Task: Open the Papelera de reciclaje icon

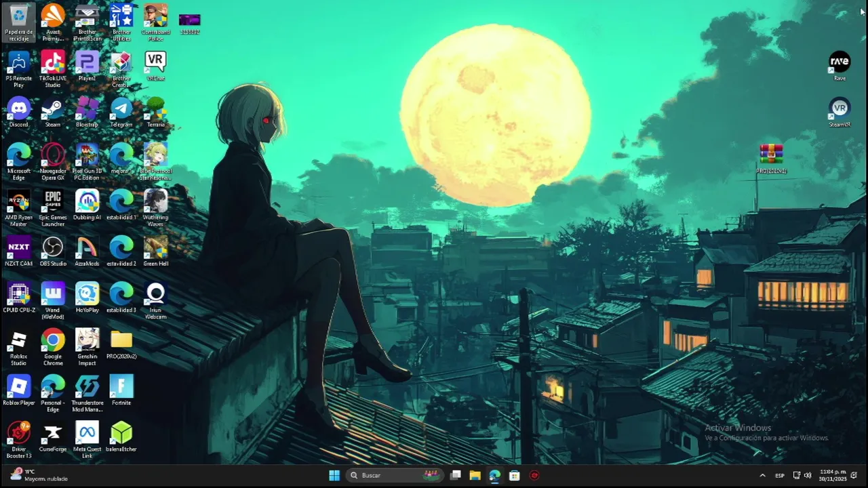Action: tap(19, 22)
